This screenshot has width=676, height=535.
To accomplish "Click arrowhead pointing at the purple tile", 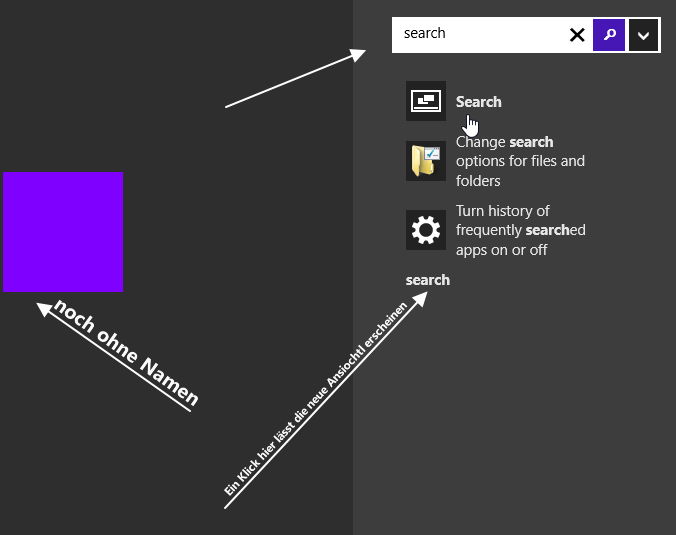I will tap(45, 310).
